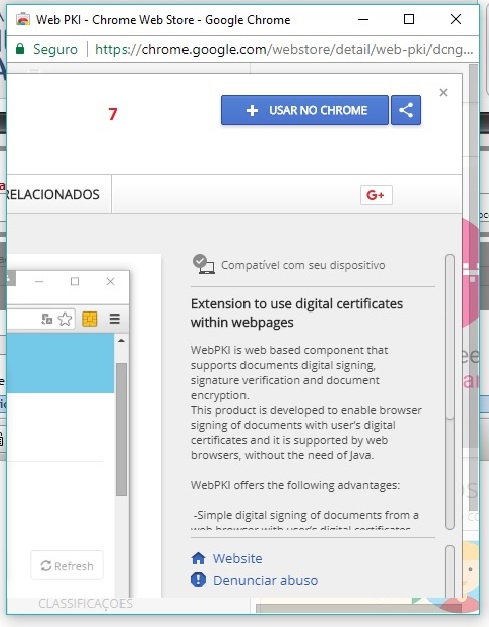Switch to the Relacionados tab
The image size is (489, 627).
(53, 194)
